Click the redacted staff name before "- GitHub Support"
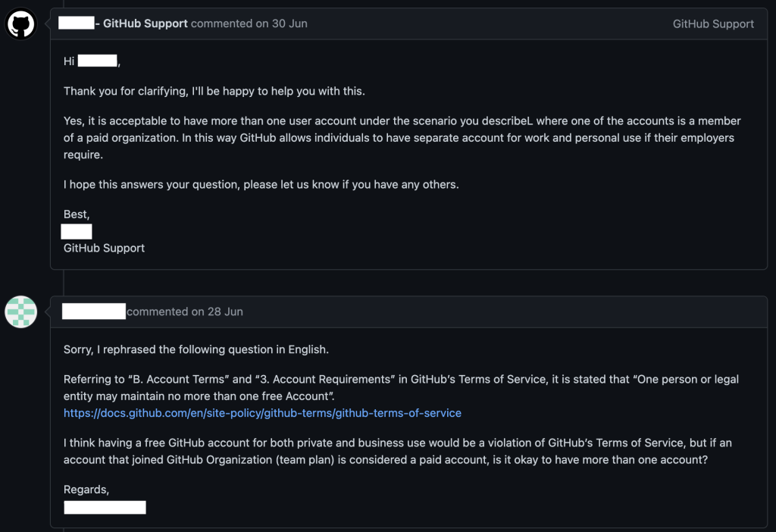776x532 pixels. point(76,23)
